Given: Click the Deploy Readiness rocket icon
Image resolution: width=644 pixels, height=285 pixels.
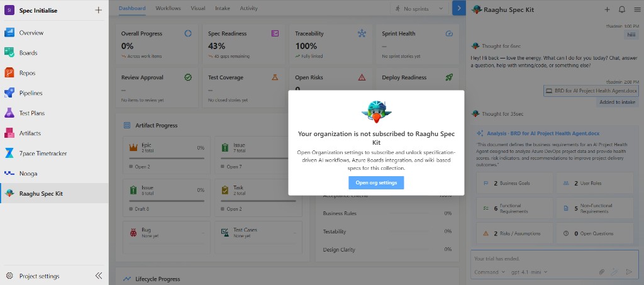Looking at the screenshot, I should (449, 77).
